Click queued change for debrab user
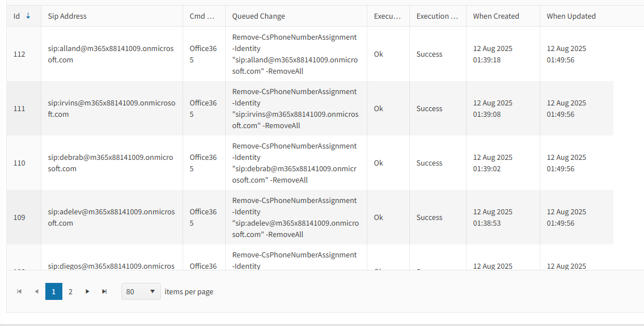The height and width of the screenshot is (326, 644). [295, 163]
